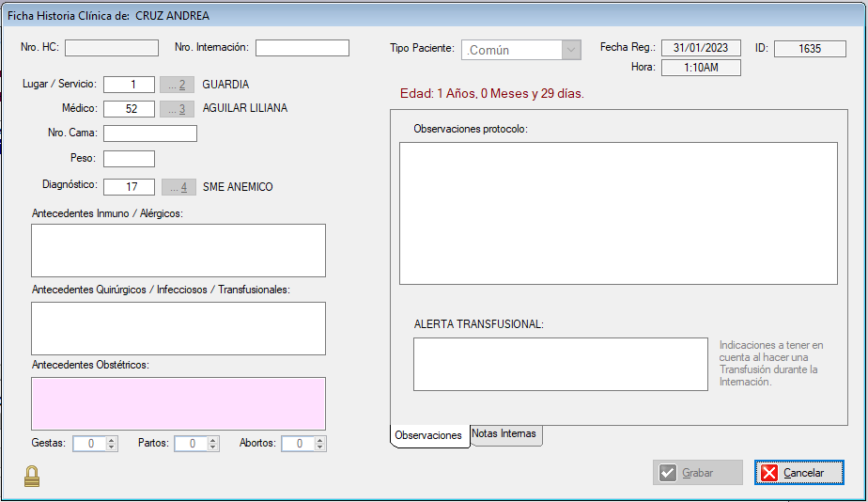Open Diagnóstico lookup button
This screenshot has height=502, width=868.
178,187
